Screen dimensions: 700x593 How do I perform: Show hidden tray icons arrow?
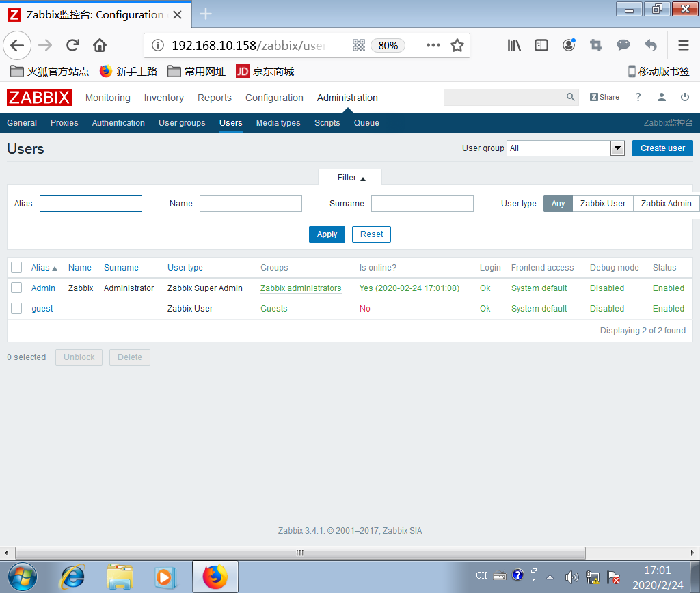click(550, 577)
